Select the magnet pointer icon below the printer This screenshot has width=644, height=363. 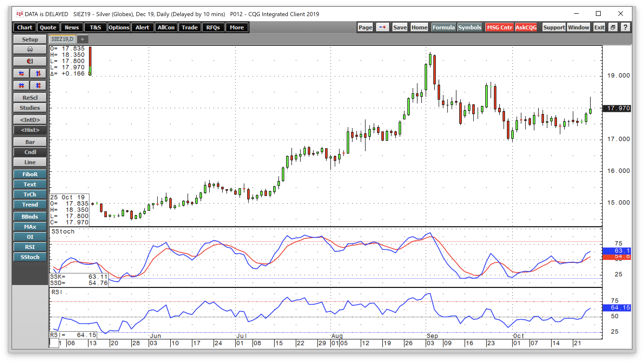click(30, 61)
